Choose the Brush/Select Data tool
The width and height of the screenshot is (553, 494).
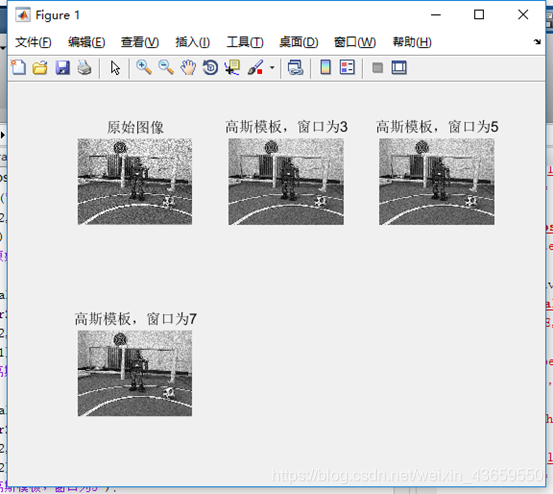(255, 67)
